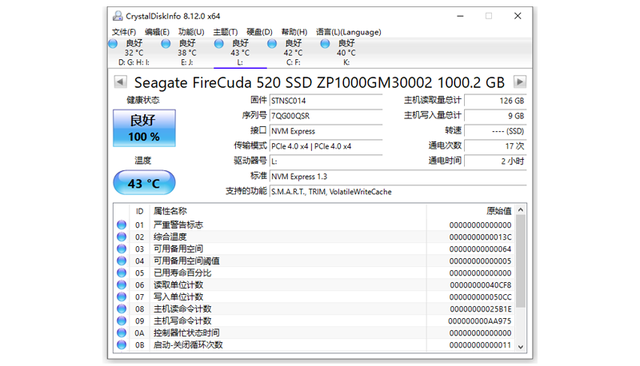Image resolution: width=640 pixels, height=366 pixels.
Task: Open the 语言(L)(Language) menu
Action: [349, 32]
